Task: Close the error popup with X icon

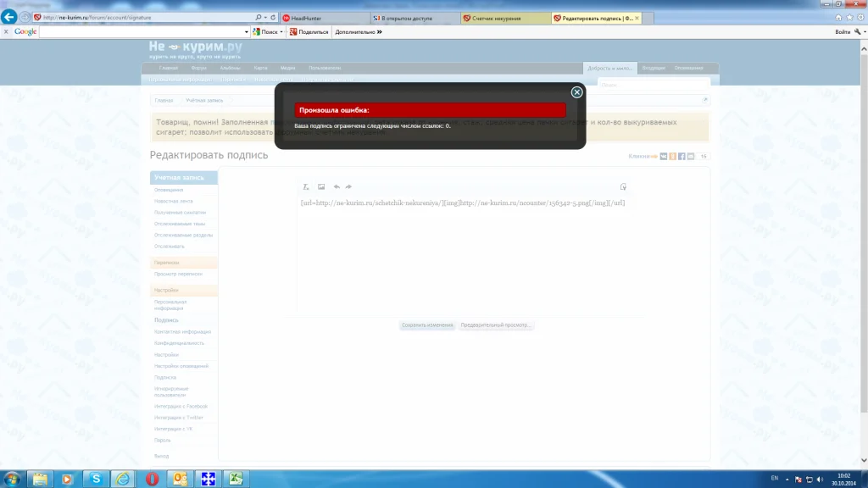Action: (576, 91)
